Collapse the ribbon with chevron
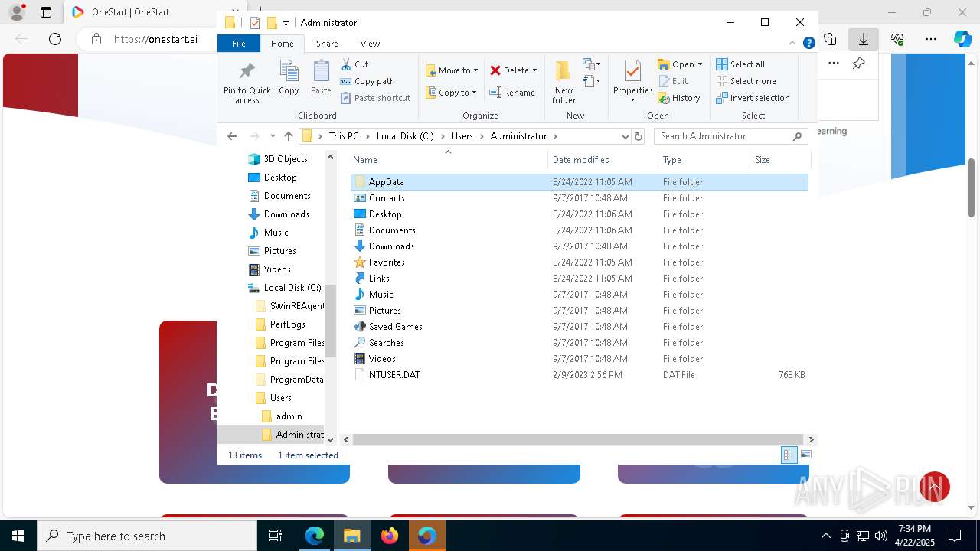This screenshot has height=551, width=980. [x=792, y=44]
